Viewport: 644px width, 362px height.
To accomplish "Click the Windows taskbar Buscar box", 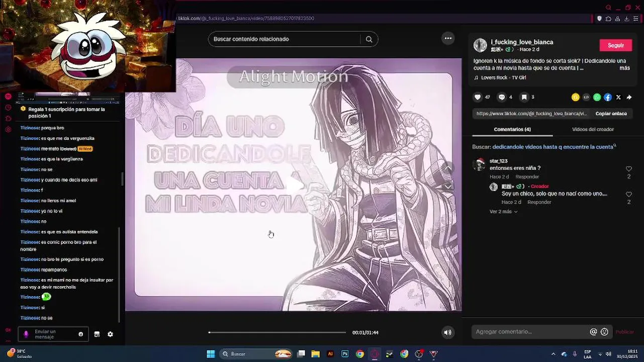I will click(256, 354).
